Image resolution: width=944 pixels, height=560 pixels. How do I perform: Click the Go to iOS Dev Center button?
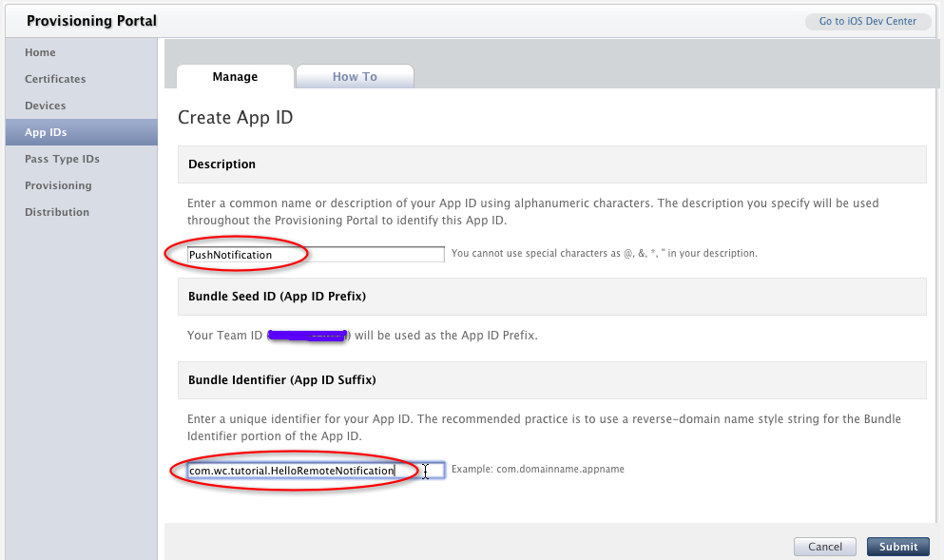pos(868,21)
